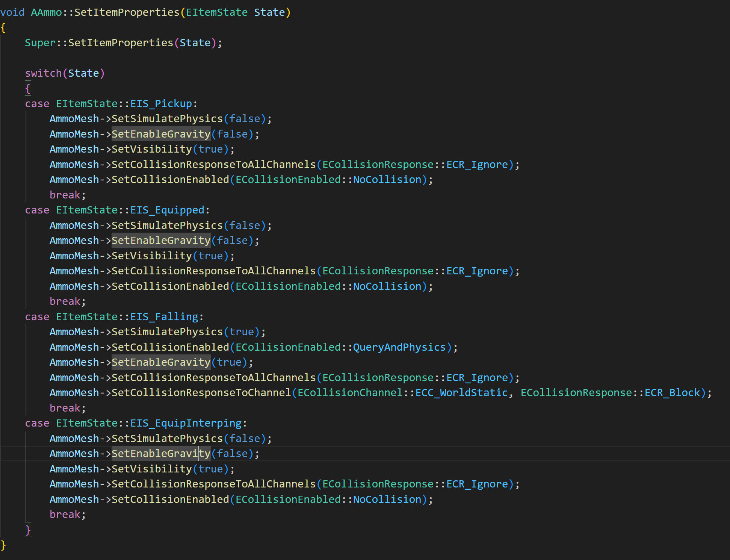Click the void keyword in function signature
This screenshot has height=560, width=730.
12,12
